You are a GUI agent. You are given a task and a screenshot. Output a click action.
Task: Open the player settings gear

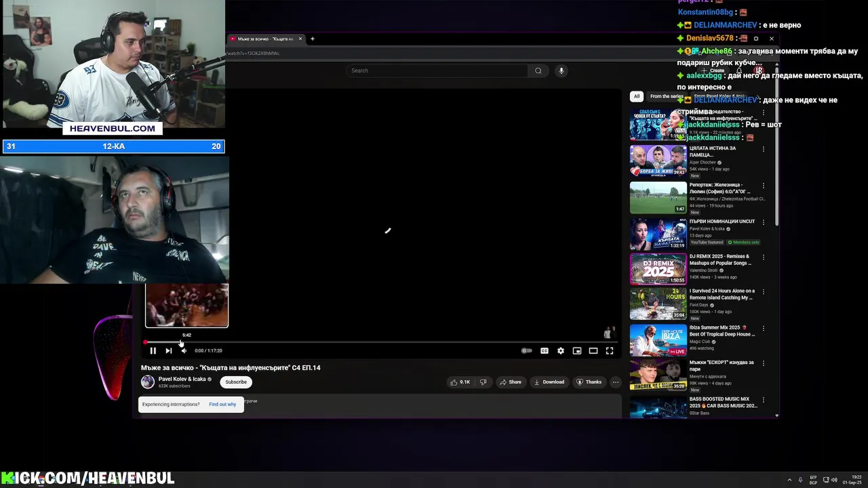click(560, 350)
